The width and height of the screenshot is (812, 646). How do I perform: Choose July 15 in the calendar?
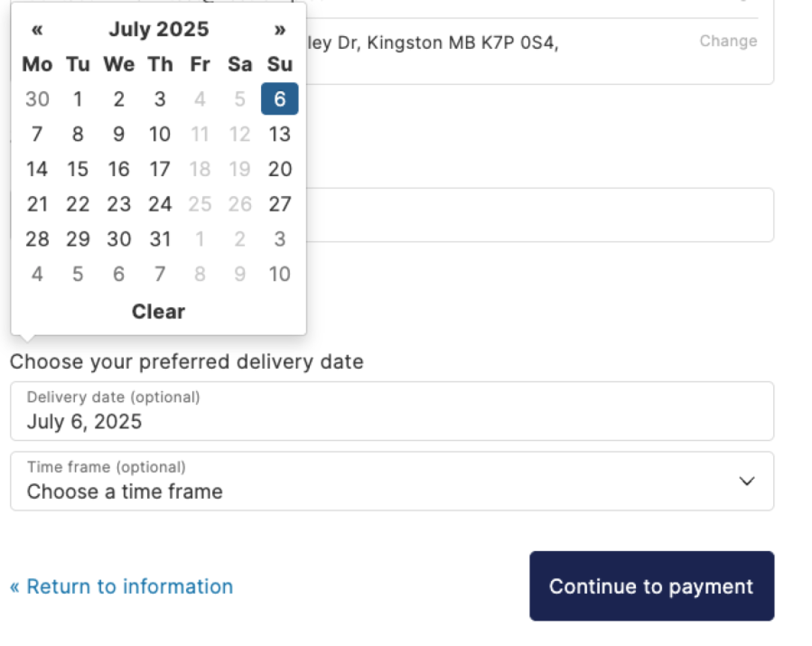(x=78, y=169)
